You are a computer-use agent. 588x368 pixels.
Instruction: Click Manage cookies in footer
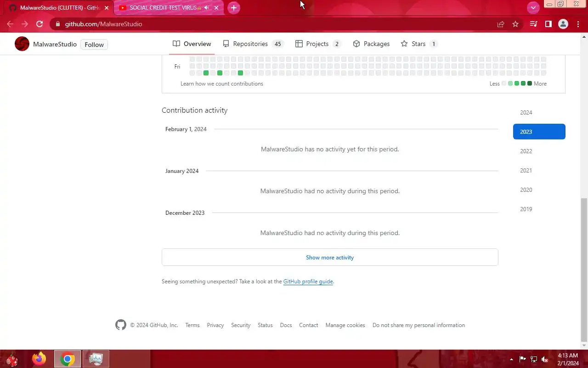pos(345,325)
